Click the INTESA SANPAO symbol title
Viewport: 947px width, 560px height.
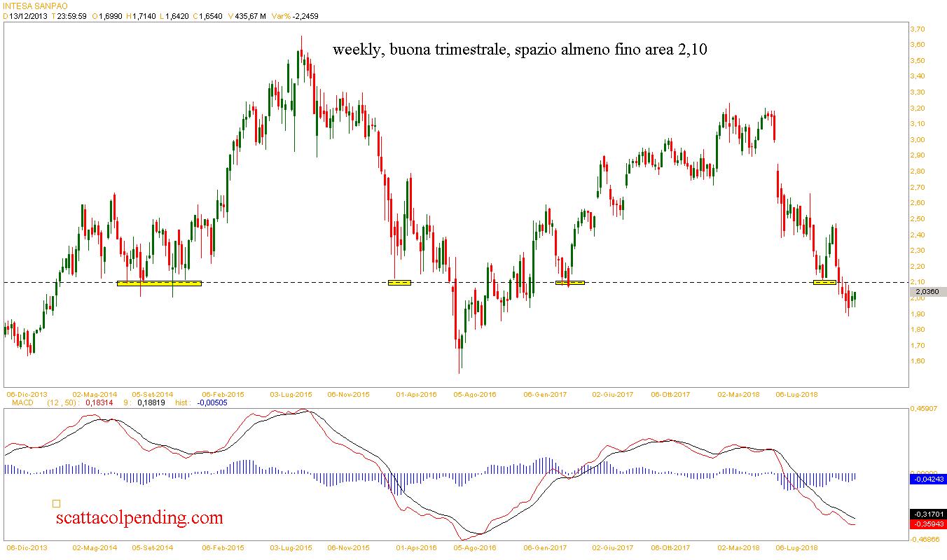tap(32, 6)
